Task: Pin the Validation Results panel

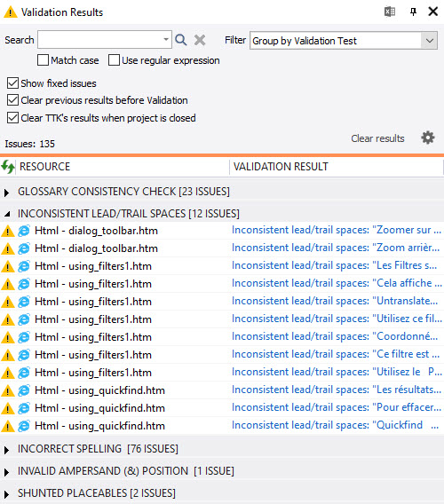Action: (413, 12)
